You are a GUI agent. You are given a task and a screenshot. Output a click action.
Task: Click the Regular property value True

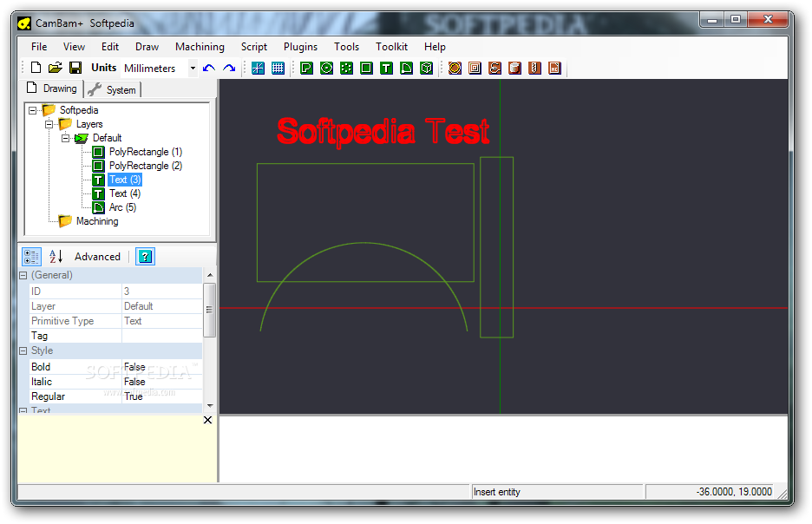click(x=162, y=396)
